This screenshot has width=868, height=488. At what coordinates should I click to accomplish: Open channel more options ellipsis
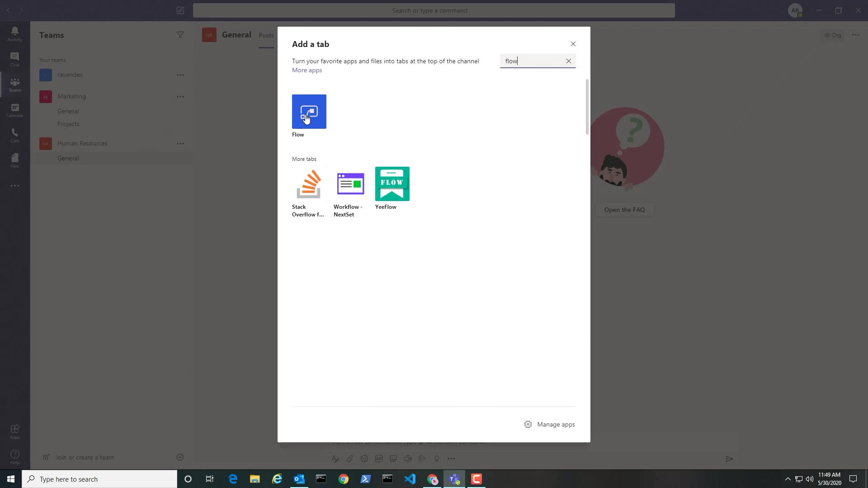[x=856, y=35]
